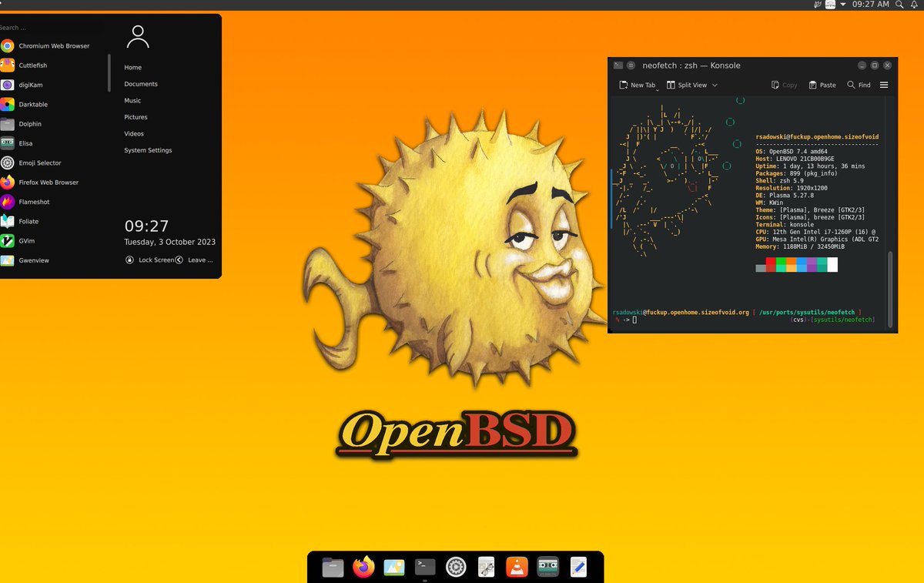Open VLC cone icon in the dock
Image resolution: width=924 pixels, height=583 pixels.
[x=517, y=568]
